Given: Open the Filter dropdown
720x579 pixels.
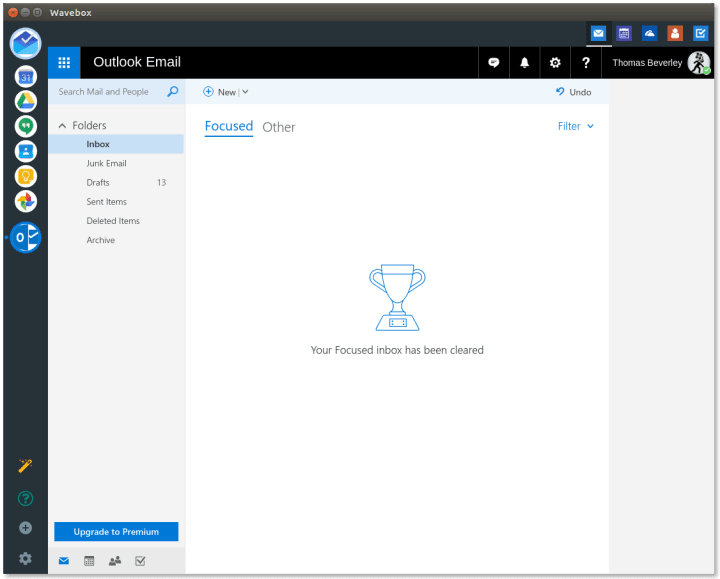Looking at the screenshot, I should [x=576, y=126].
